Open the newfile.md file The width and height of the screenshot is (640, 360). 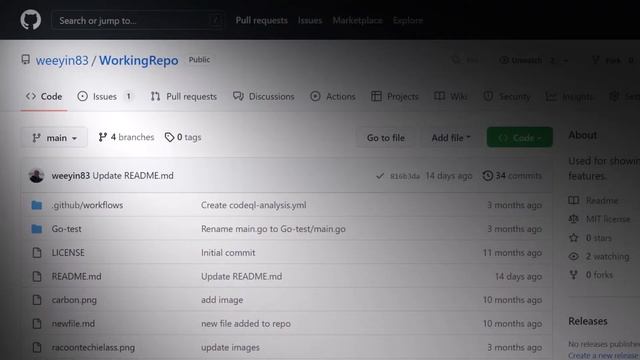(x=73, y=324)
